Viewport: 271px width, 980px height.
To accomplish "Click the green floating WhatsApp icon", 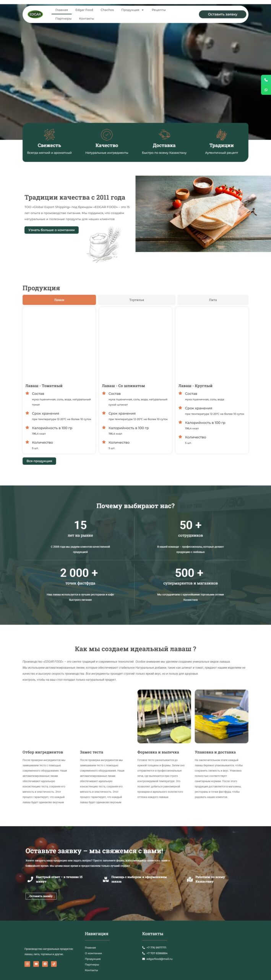I will tap(266, 90).
